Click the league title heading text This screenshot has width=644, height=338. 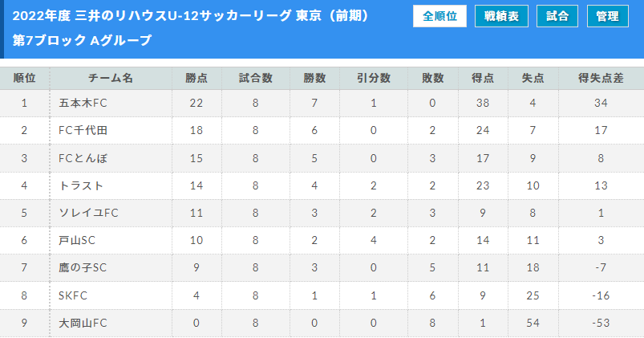pos(191,16)
